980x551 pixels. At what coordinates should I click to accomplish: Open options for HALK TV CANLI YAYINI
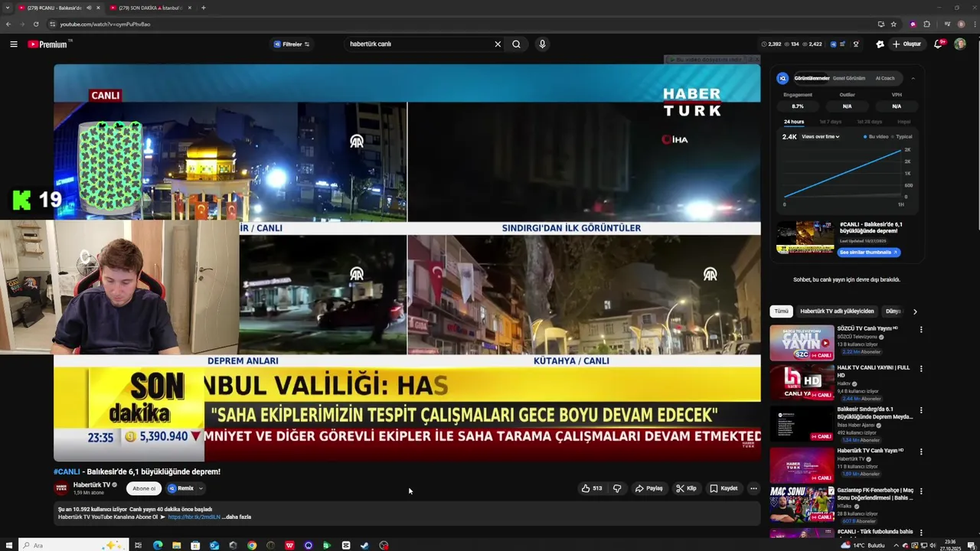click(921, 369)
